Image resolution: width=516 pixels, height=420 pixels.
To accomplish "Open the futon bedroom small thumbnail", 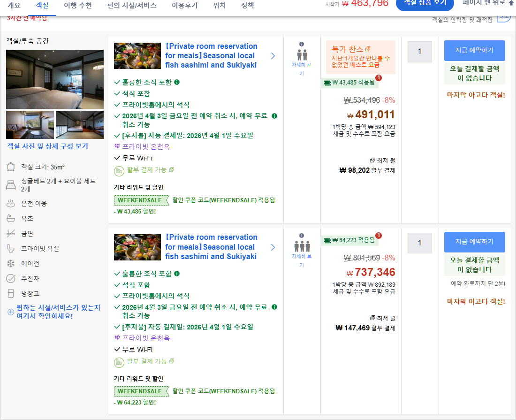I will 80,125.
